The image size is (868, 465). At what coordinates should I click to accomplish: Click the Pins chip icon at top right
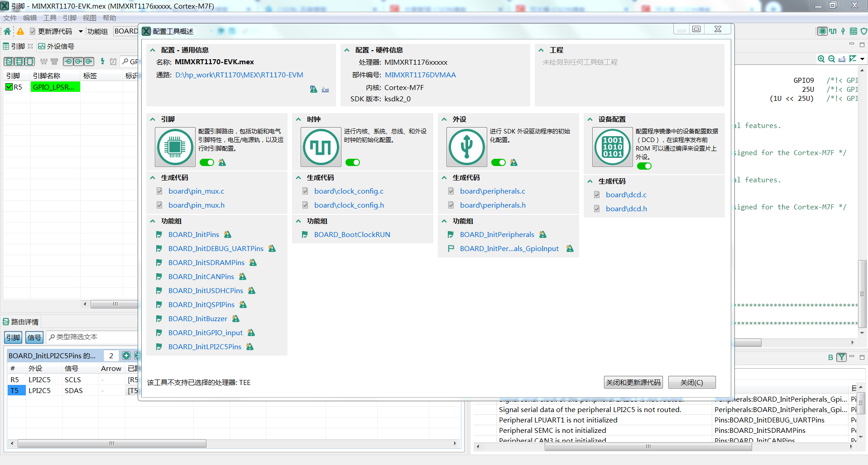(821, 31)
